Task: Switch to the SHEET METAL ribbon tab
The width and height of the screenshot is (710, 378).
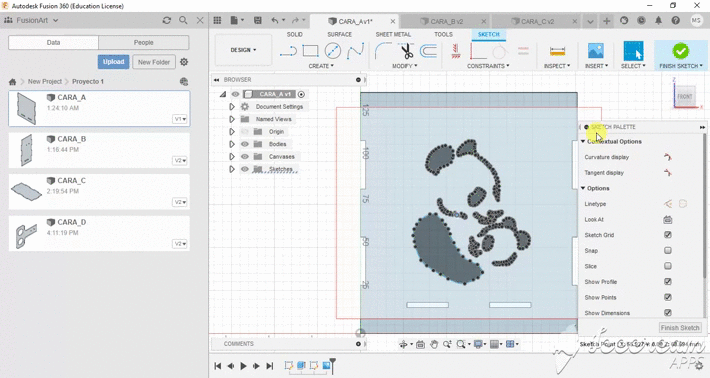Action: click(393, 34)
